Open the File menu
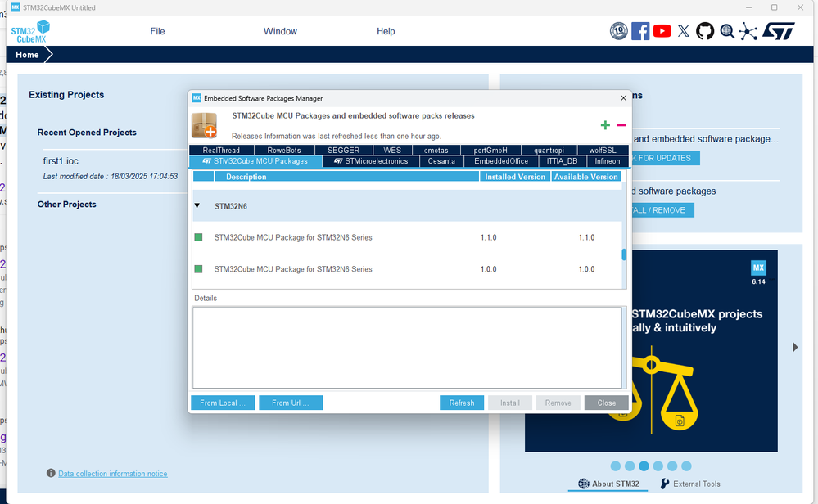The width and height of the screenshot is (818, 504). tap(157, 31)
